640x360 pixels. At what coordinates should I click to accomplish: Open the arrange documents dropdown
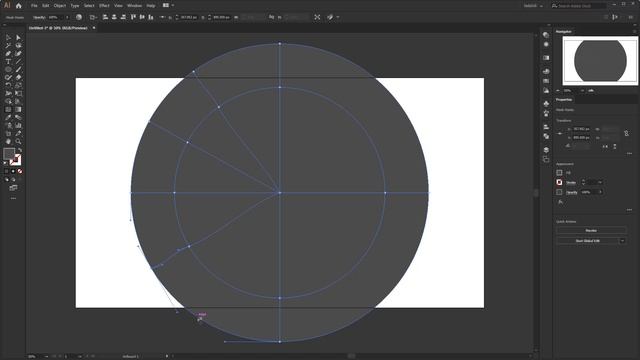point(168,6)
